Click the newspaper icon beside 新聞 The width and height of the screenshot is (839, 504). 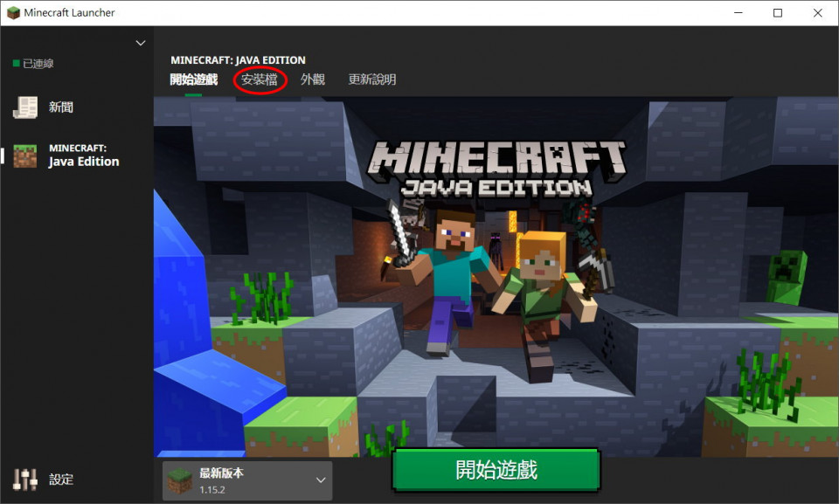point(25,107)
